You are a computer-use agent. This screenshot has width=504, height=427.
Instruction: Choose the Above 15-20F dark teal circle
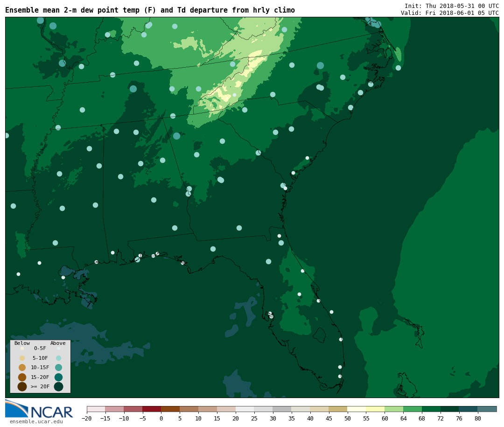coord(58,377)
